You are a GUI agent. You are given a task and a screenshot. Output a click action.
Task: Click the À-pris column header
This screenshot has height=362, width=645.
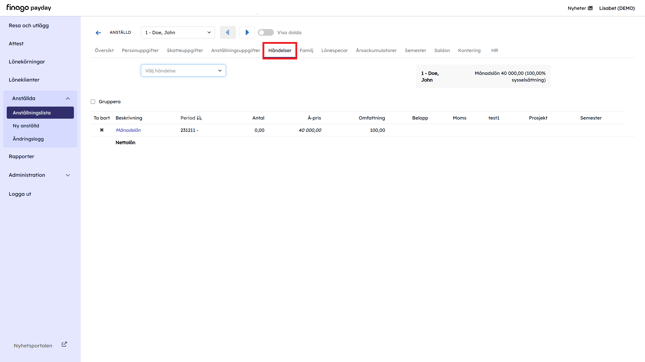pos(314,118)
